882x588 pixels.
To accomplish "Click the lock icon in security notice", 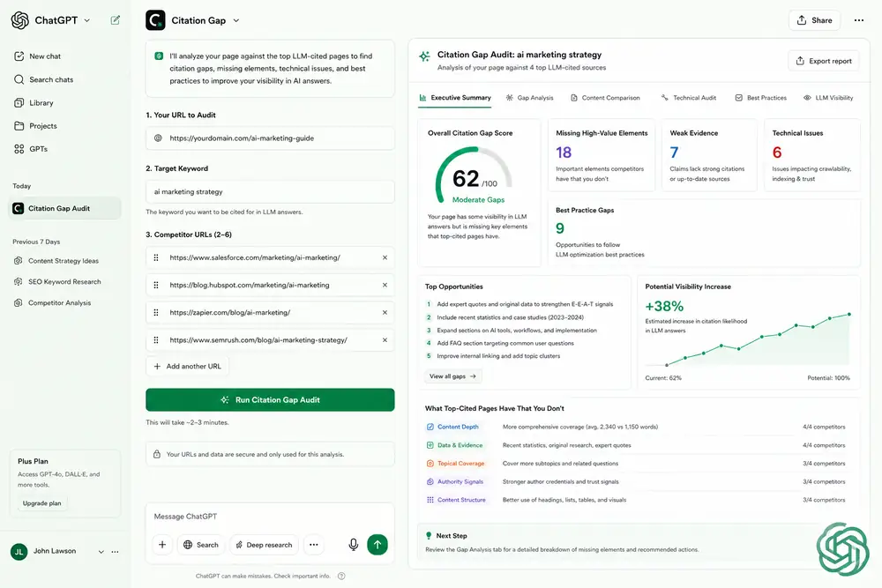I will pos(157,454).
